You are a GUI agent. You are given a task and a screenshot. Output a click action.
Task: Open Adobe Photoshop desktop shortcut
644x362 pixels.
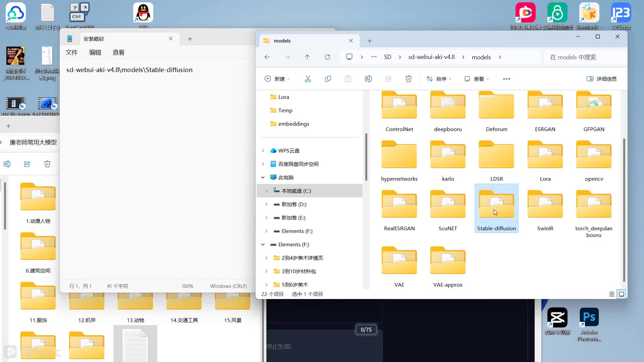coord(589,324)
